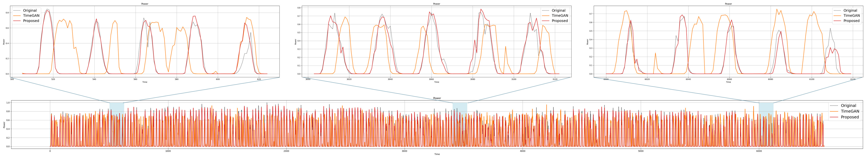Click the 2000 tick label on the bottom x-axis
This screenshot has width=868, height=160.
tap(286, 151)
